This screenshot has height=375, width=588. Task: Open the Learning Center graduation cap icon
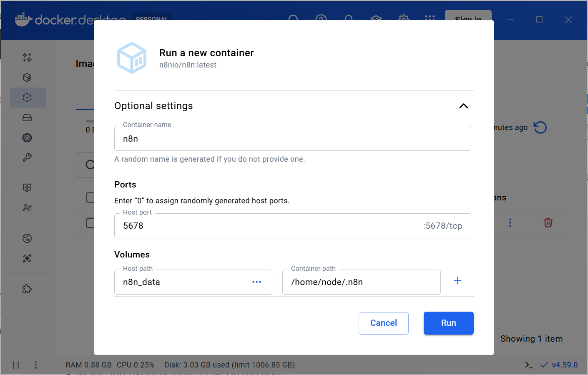[375, 19]
